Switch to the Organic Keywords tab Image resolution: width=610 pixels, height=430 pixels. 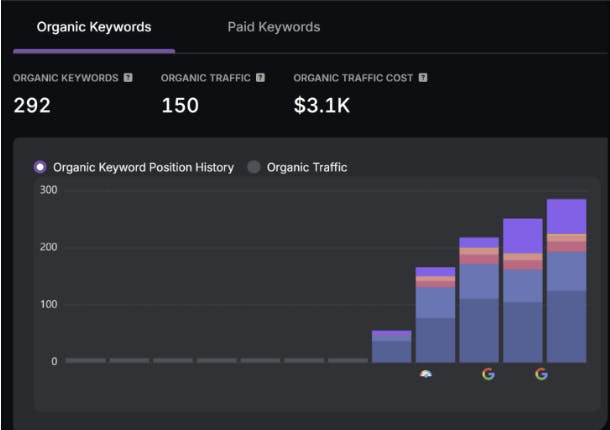click(94, 27)
